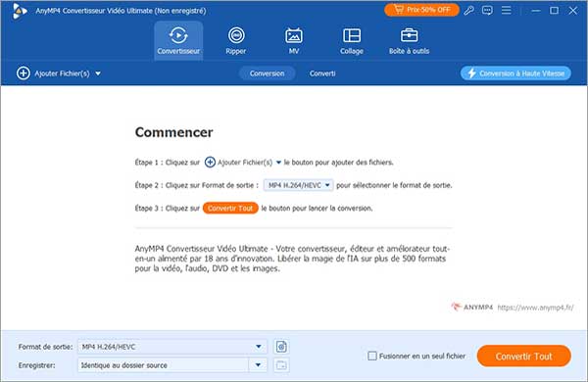Open the key registration icon
The width and height of the screenshot is (588, 382).
468,11
